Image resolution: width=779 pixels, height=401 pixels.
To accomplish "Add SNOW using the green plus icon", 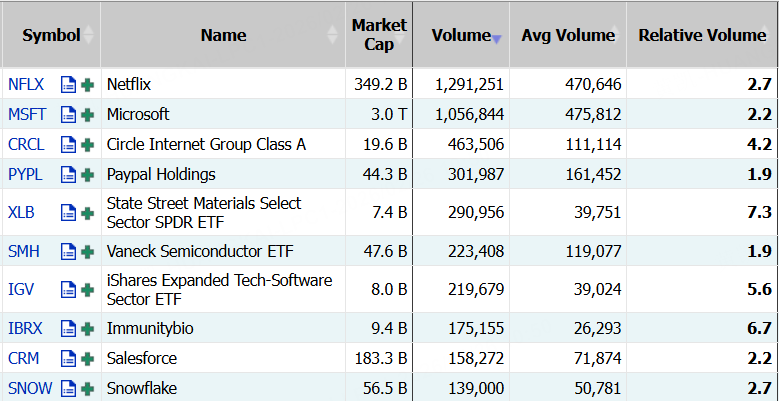I will point(87,388).
